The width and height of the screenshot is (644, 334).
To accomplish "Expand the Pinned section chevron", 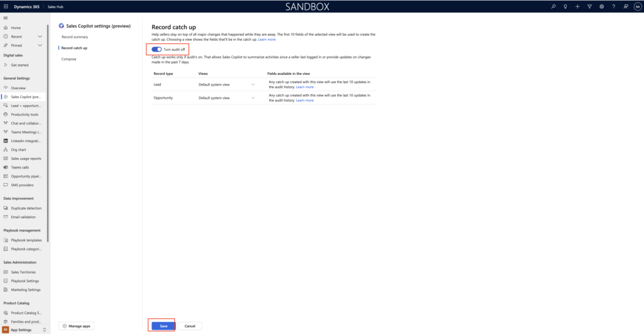I will [x=40, y=45].
